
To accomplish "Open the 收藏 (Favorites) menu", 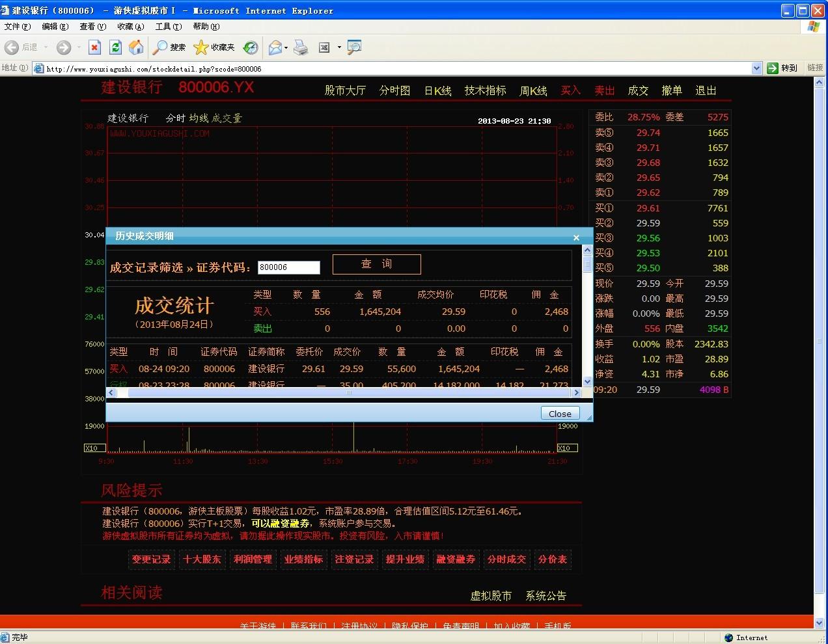I will 131,27.
